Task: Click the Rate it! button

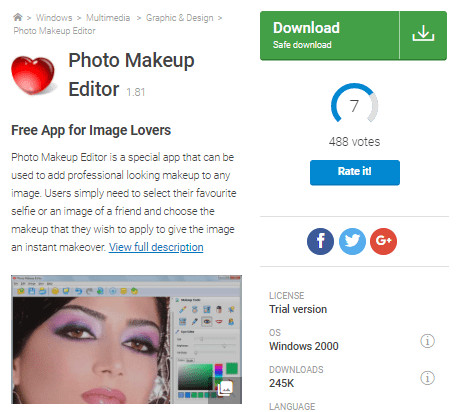Action: click(x=355, y=172)
